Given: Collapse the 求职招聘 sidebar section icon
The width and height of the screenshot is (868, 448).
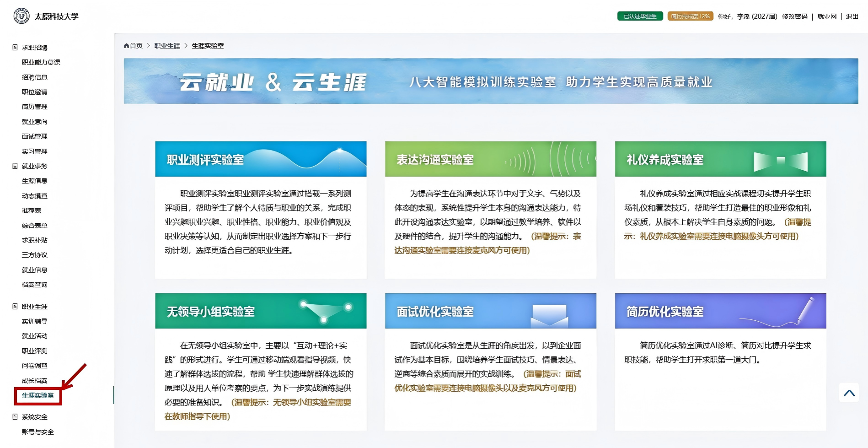Looking at the screenshot, I should pos(15,48).
